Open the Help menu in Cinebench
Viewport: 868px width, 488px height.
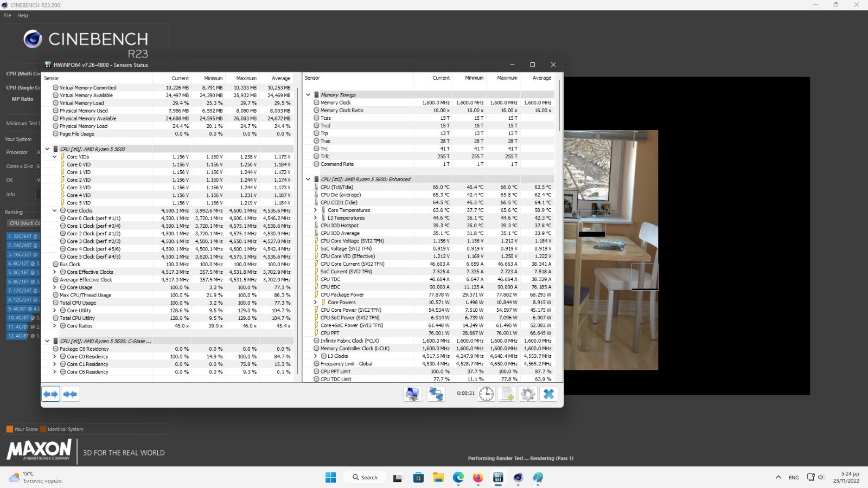coord(23,15)
